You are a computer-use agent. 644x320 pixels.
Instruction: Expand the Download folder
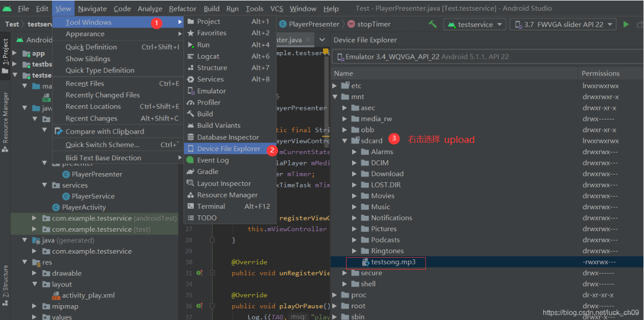point(355,174)
